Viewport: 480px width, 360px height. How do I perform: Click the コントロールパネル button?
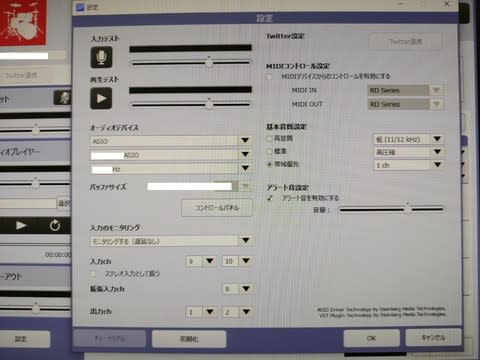tap(217, 208)
